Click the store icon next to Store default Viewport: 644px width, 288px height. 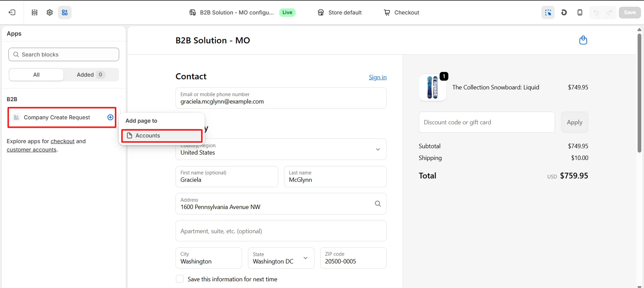[321, 12]
